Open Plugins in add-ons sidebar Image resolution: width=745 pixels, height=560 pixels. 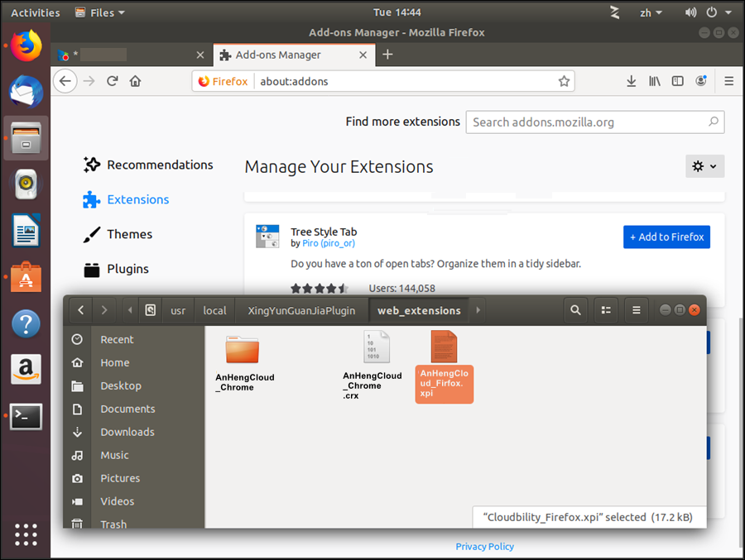[x=116, y=269]
